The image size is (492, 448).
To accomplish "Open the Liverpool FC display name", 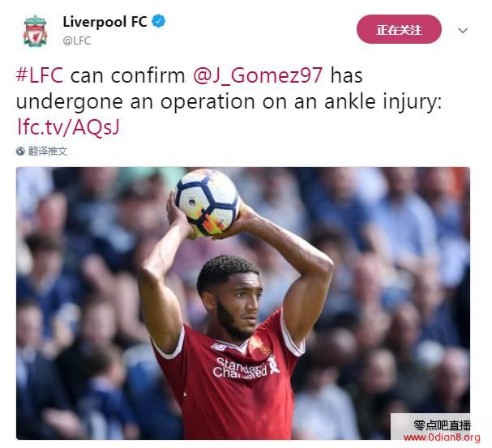I will (x=105, y=22).
